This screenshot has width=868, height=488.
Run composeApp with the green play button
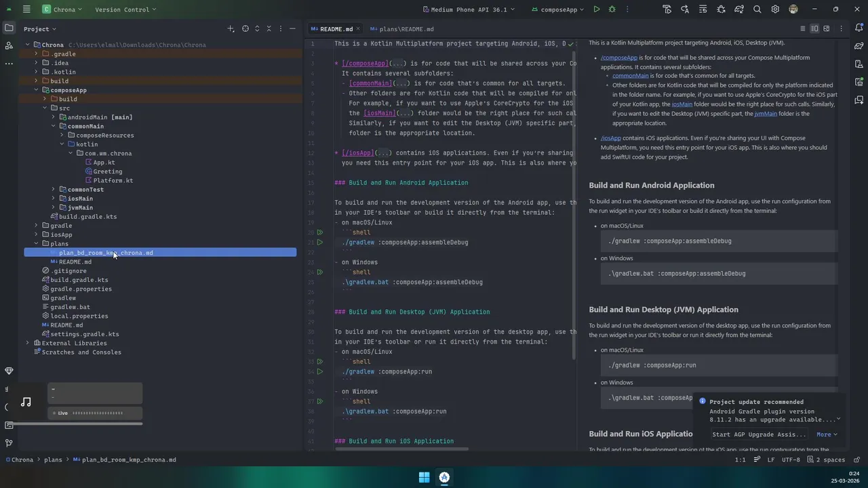[x=596, y=9]
